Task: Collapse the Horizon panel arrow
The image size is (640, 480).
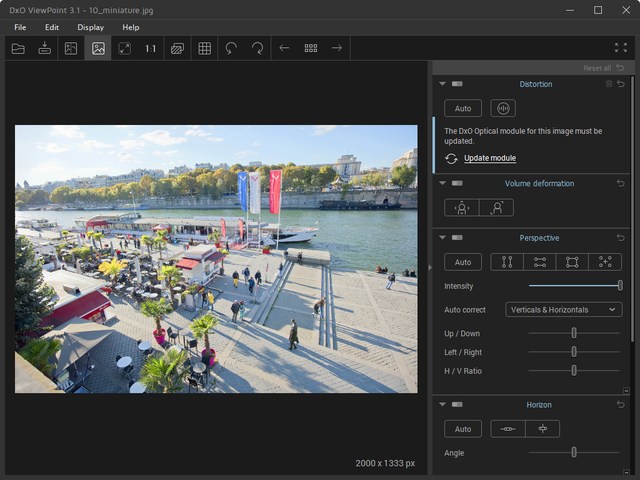Action: point(442,405)
